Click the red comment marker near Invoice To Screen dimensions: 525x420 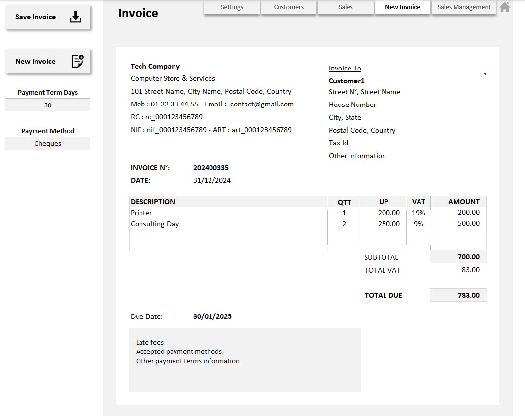[485, 73]
